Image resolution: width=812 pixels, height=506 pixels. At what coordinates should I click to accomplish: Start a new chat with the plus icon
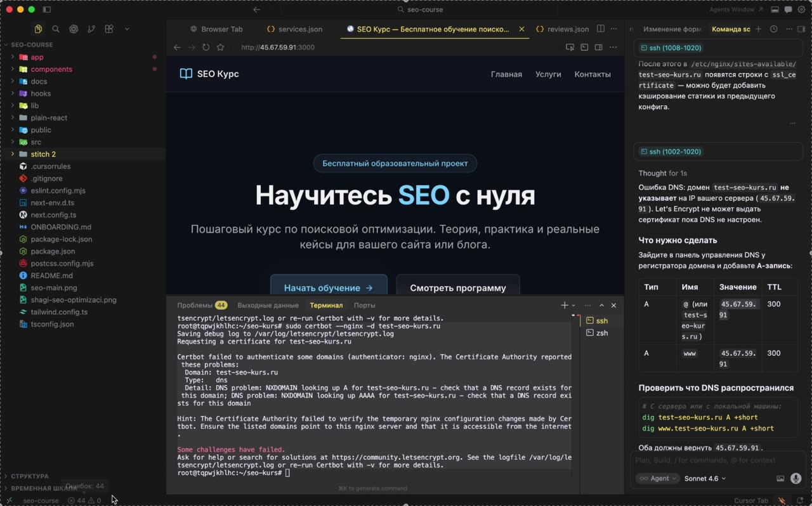pyautogui.click(x=758, y=29)
